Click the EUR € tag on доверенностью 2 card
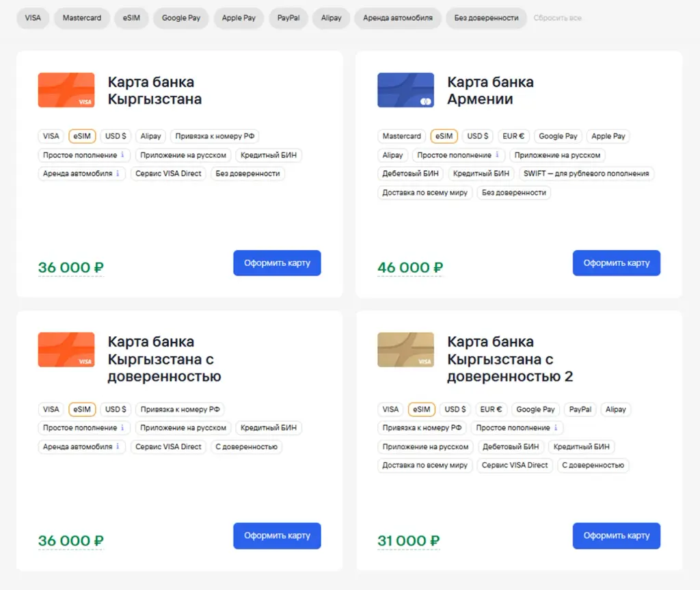Screen dimensions: 700x590 click(491, 409)
